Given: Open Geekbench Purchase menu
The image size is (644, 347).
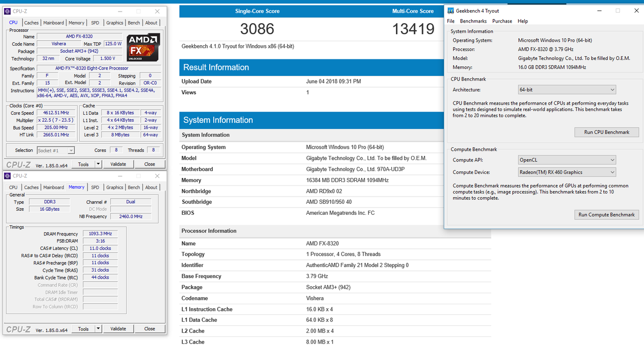Looking at the screenshot, I should (502, 21).
